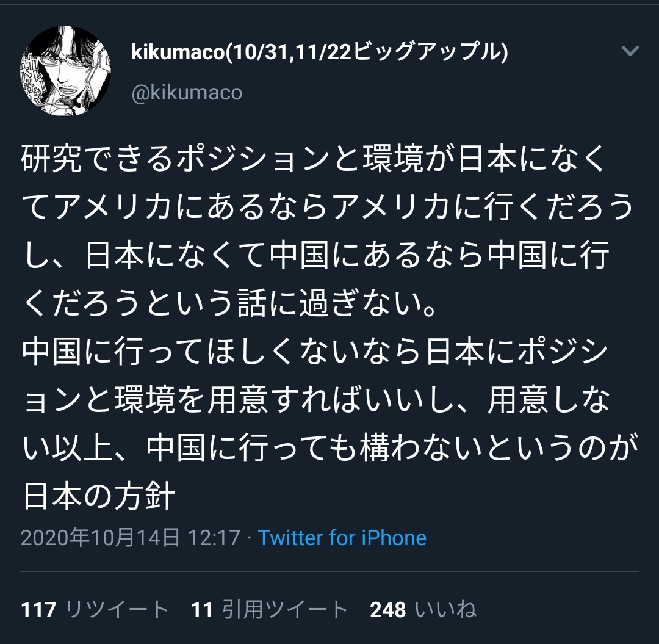Open the @kikumaco handle link
Viewport: 659px width, 644px height.
click(187, 93)
